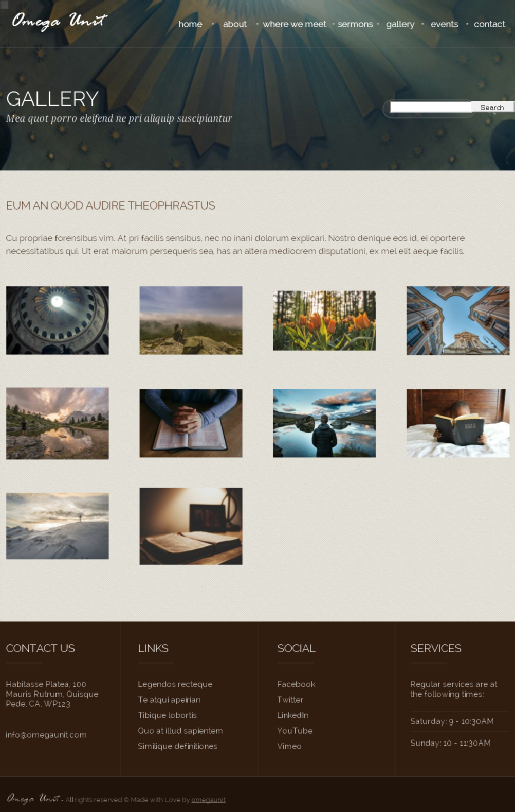Screen dimensions: 515x812
Task: Navigate to sermons in the top menu
Action: pyautogui.click(x=355, y=24)
